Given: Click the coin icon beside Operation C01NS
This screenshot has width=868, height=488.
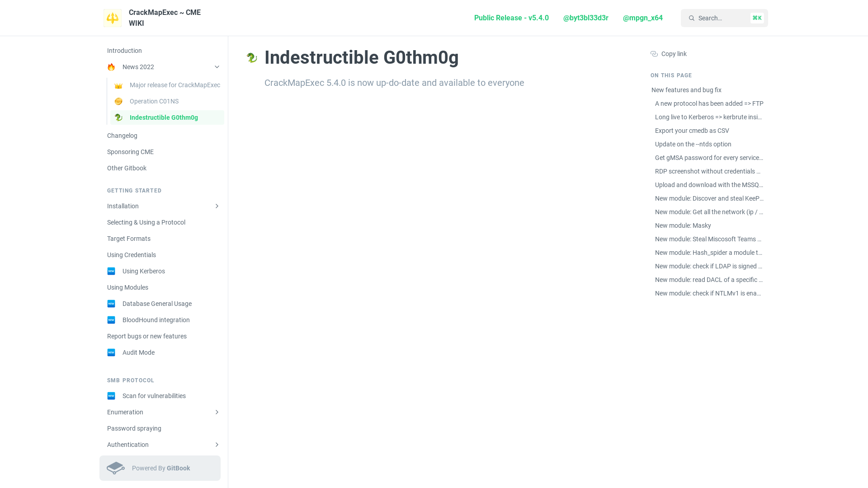Looking at the screenshot, I should coord(118,101).
